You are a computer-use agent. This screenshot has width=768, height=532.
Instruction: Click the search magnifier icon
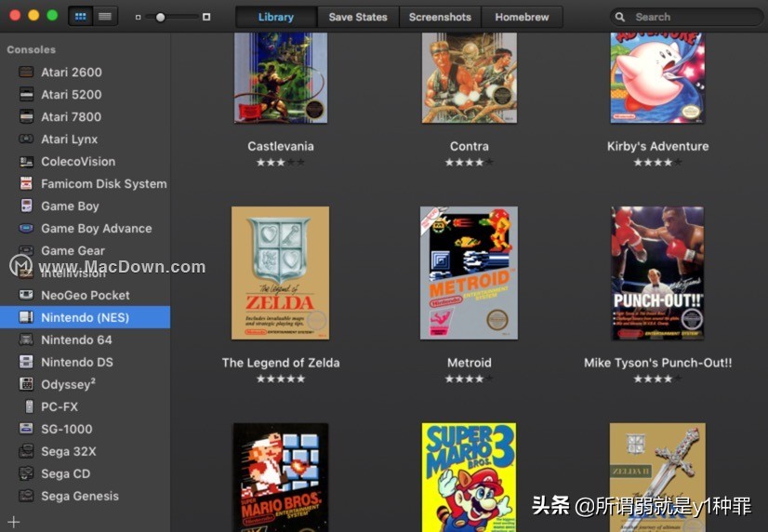(620, 17)
